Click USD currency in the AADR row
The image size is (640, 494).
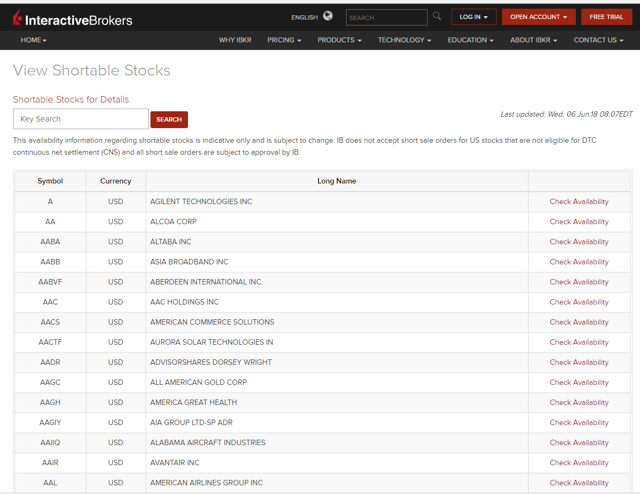click(x=116, y=362)
